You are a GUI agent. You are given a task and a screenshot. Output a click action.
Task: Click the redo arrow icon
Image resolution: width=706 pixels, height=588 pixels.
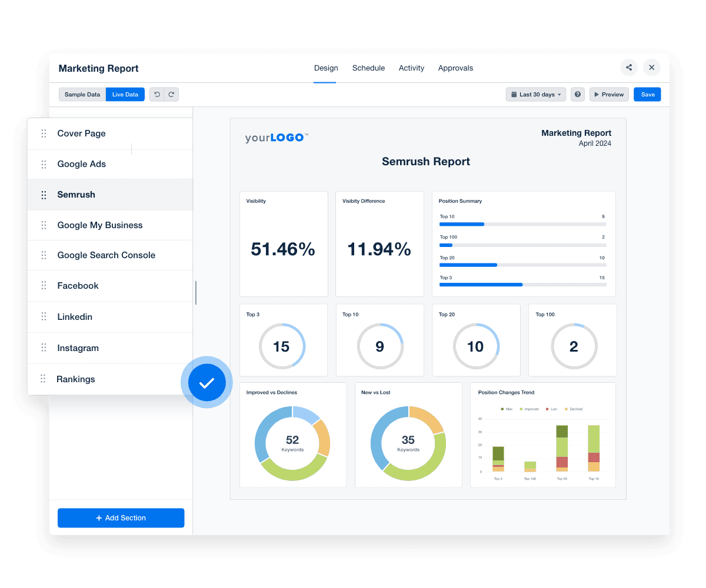(x=171, y=94)
